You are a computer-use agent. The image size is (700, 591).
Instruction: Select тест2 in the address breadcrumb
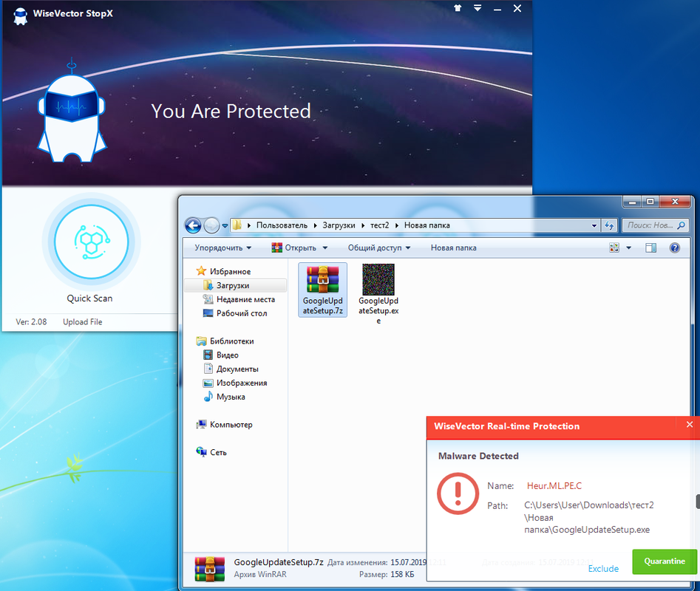[x=379, y=225]
